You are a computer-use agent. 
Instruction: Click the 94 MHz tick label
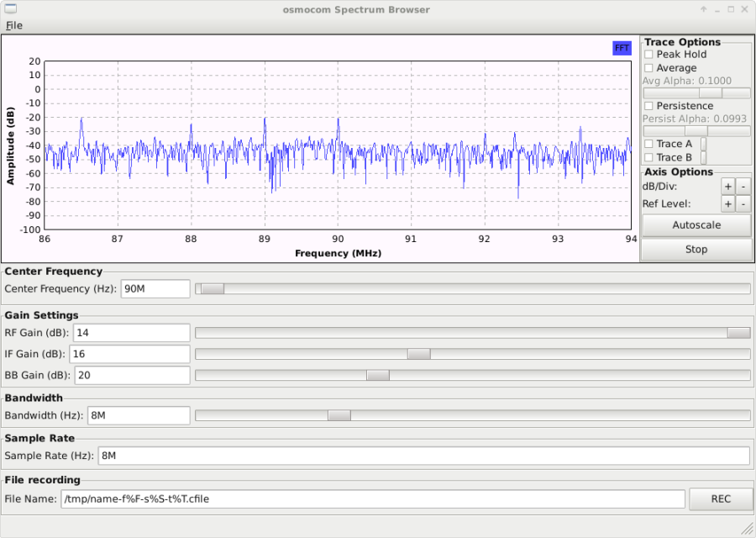coord(631,239)
